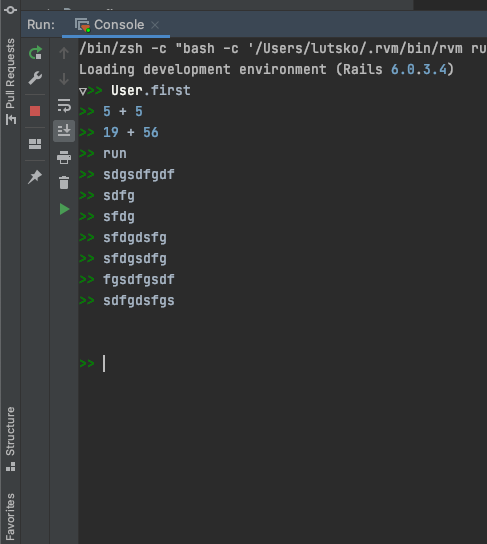Click the 'run' console entry
The height and width of the screenshot is (544, 487).
(115, 154)
